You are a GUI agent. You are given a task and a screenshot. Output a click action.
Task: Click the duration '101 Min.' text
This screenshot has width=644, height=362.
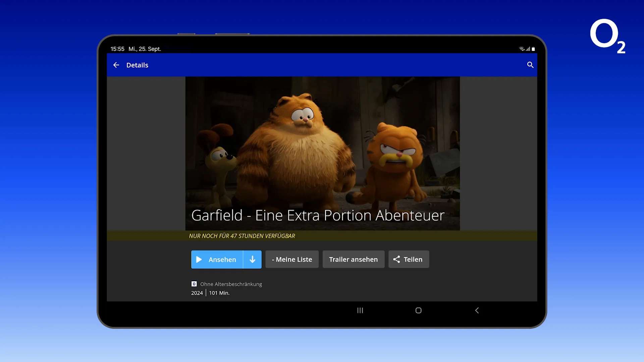point(219,293)
